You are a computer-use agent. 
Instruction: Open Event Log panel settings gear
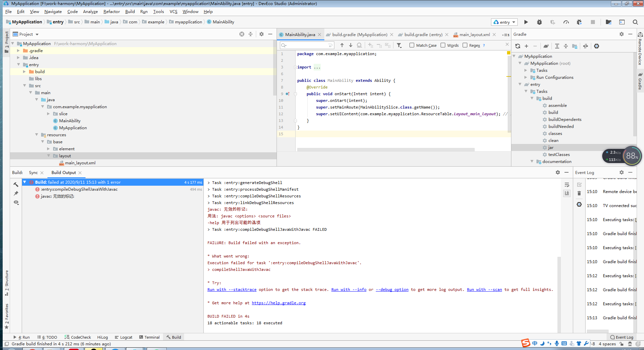click(621, 172)
